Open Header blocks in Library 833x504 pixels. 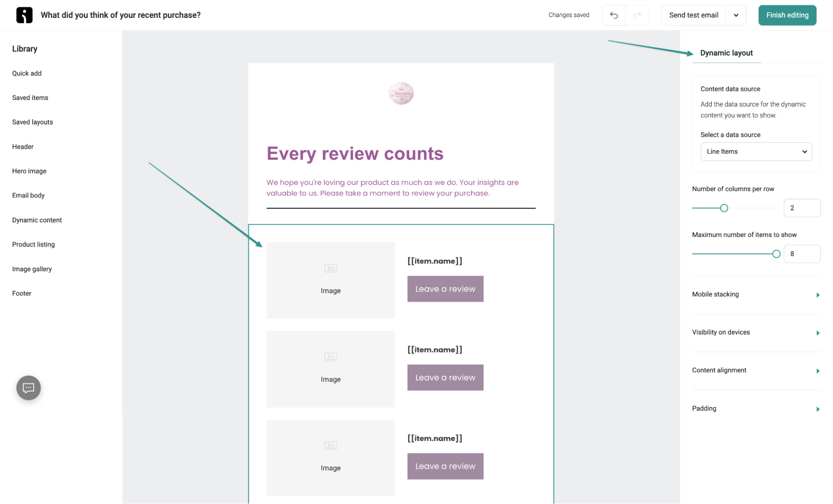(23, 147)
